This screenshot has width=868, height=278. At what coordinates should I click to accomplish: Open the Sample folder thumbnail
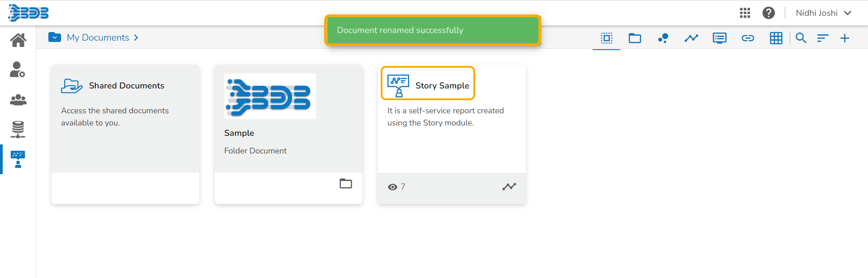pyautogui.click(x=270, y=97)
